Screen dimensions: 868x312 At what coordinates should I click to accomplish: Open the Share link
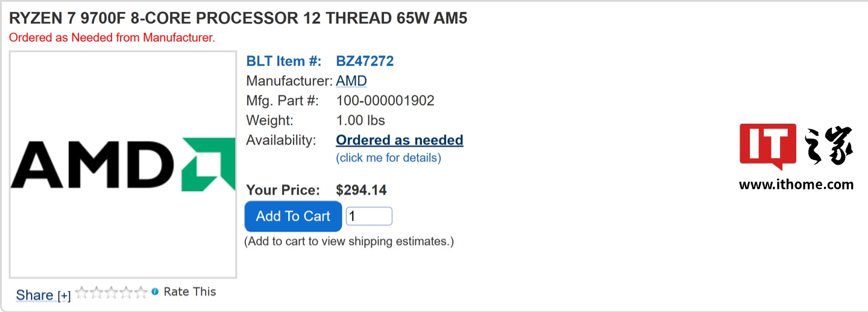point(34,295)
